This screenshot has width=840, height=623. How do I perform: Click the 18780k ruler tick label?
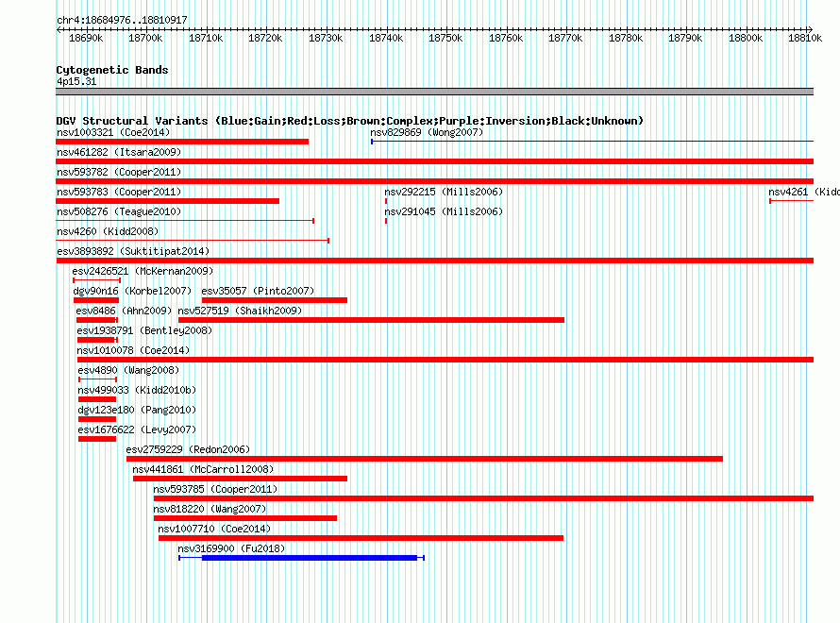tap(626, 38)
